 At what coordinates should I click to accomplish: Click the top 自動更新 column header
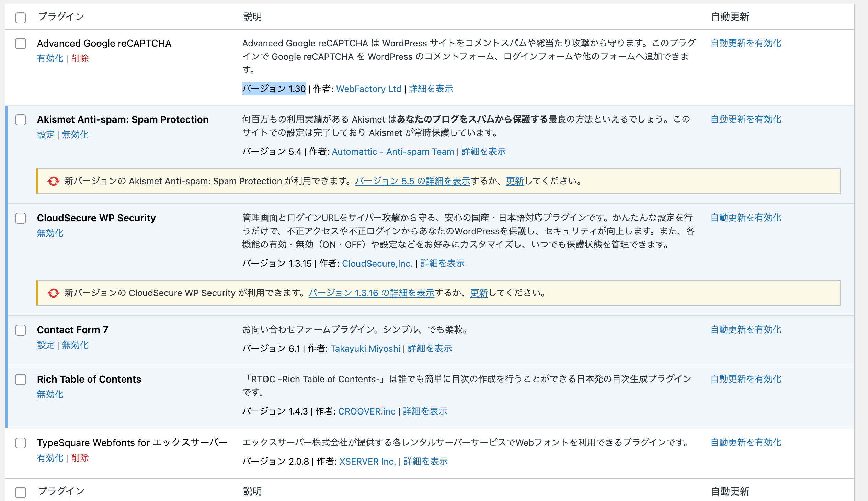click(x=730, y=16)
